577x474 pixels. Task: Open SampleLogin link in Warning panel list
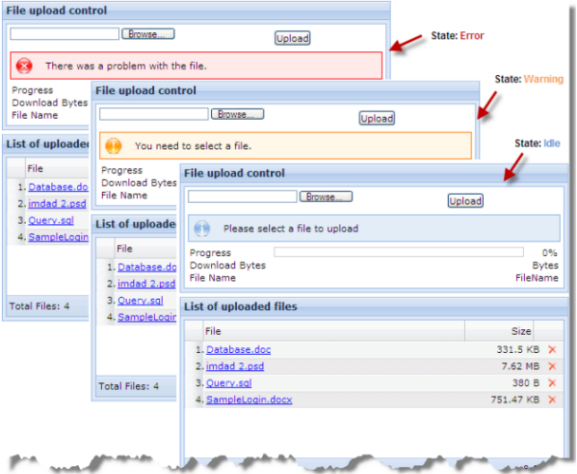click(x=147, y=317)
